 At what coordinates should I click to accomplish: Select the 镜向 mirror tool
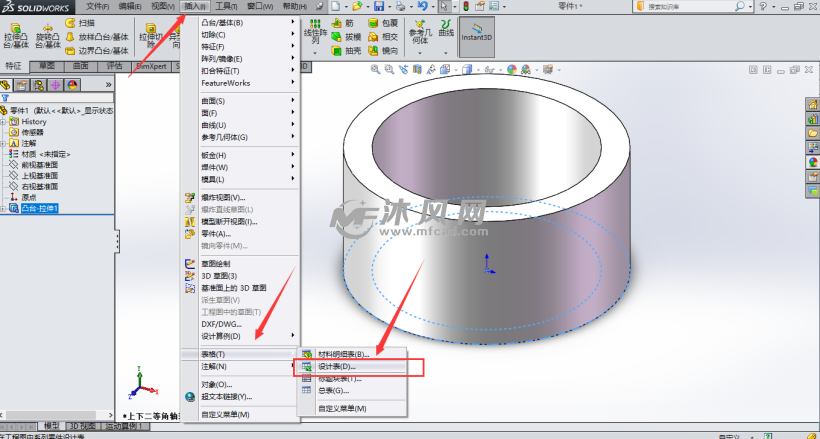tap(383, 51)
